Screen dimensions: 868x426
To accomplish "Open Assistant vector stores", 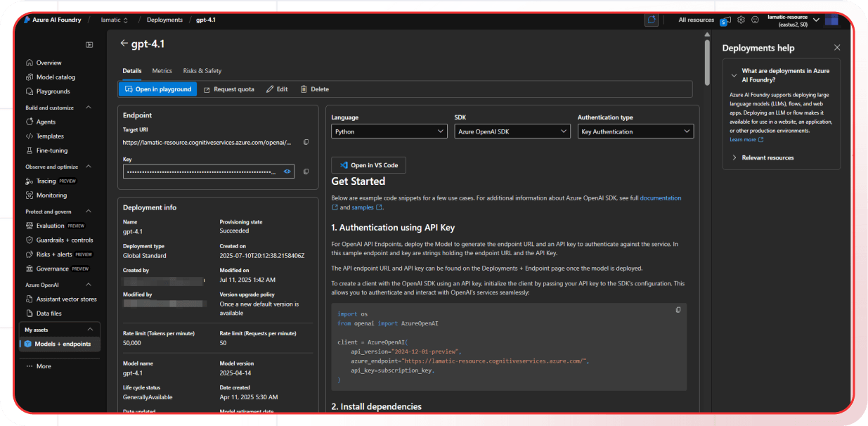I will pyautogui.click(x=65, y=298).
